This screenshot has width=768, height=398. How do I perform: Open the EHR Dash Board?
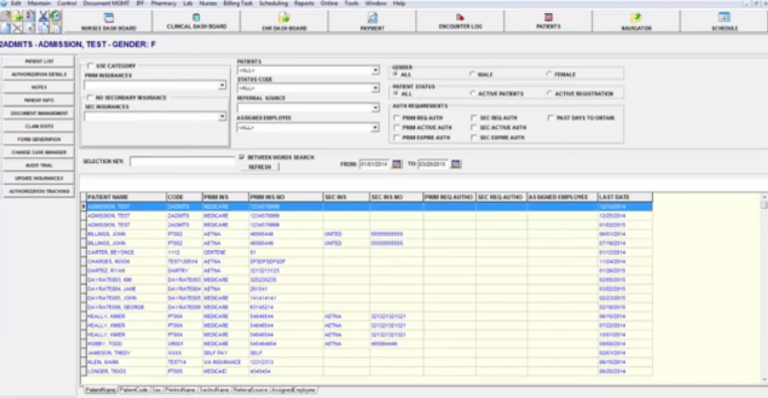[x=284, y=22]
